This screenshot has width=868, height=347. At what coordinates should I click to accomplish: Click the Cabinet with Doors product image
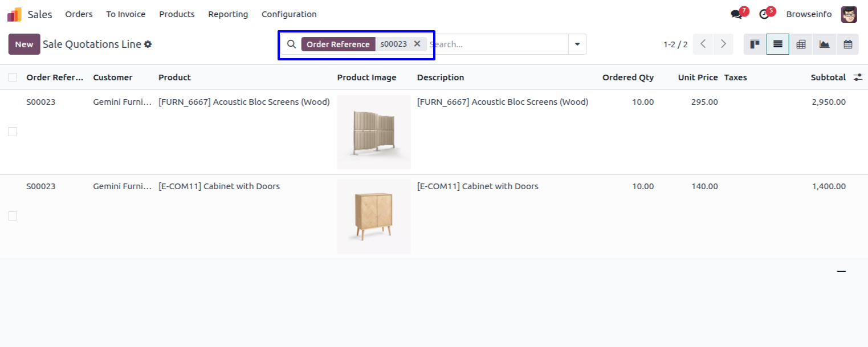(x=374, y=217)
